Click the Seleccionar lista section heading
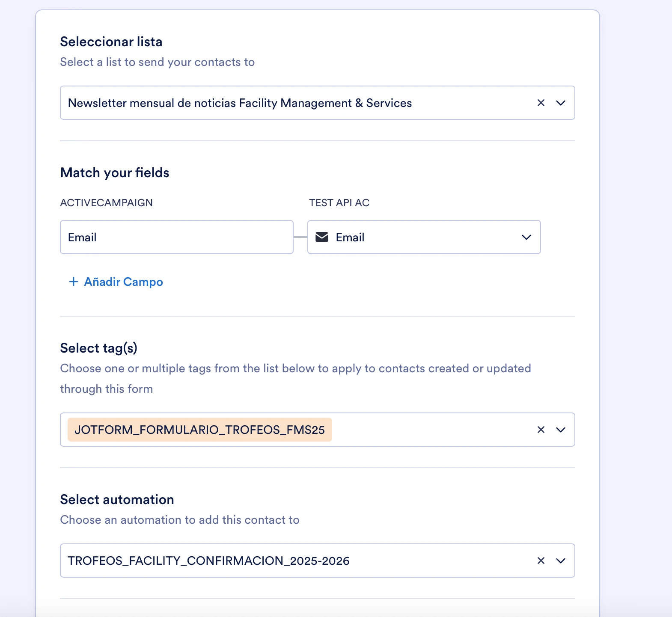 (111, 42)
